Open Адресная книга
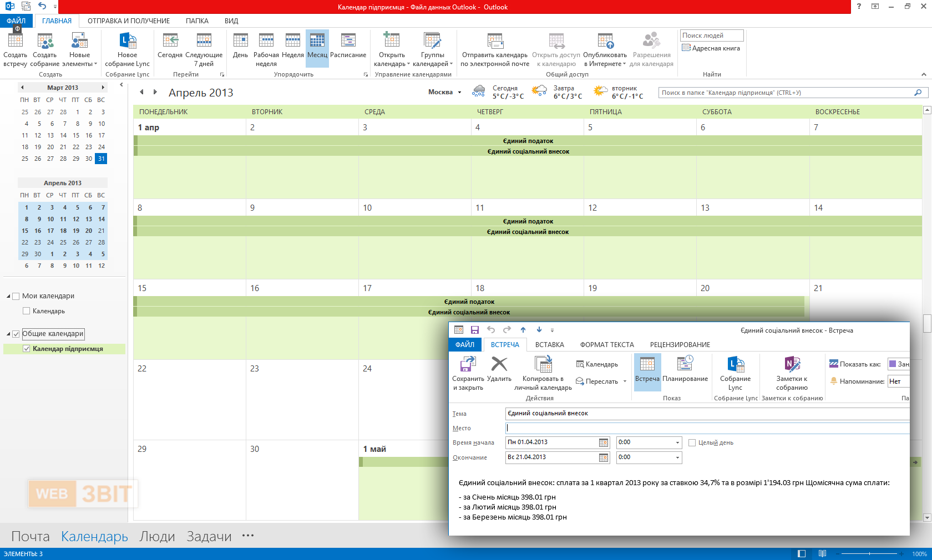 711,48
